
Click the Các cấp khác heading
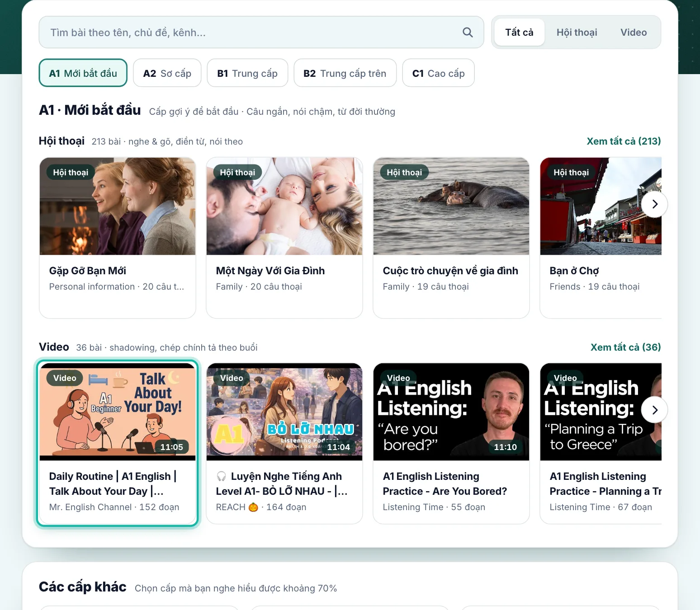coord(83,587)
